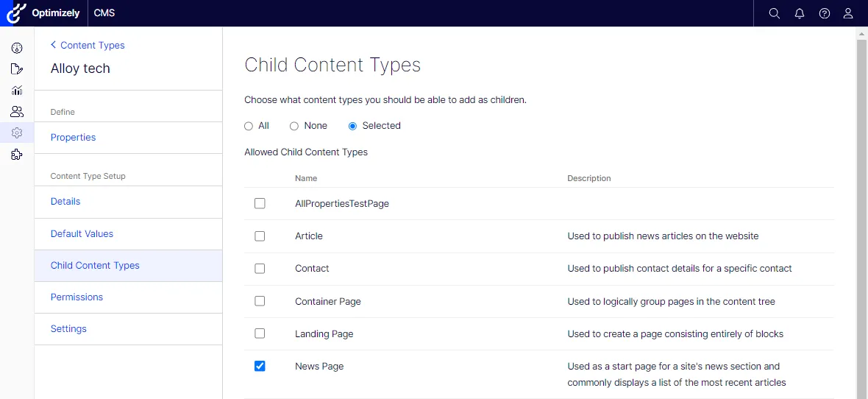The width and height of the screenshot is (868, 399).
Task: Click the Landing Page row name
Action: [324, 334]
